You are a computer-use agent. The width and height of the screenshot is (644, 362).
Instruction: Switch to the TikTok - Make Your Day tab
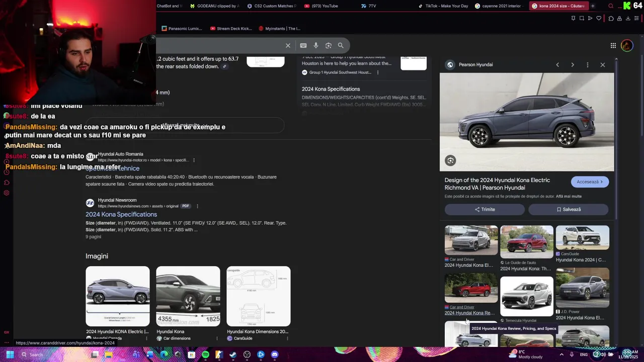[x=443, y=6]
